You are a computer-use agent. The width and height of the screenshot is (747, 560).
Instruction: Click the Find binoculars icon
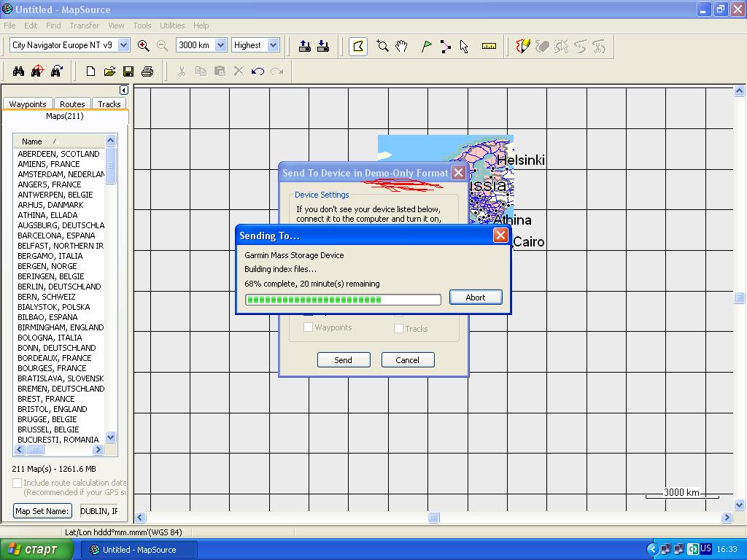click(18, 71)
